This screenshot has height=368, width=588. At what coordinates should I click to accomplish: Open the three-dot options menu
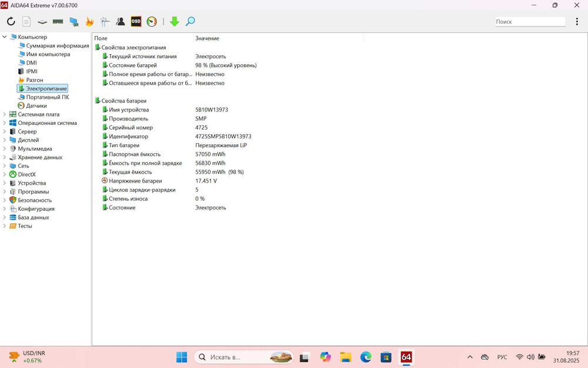pyautogui.click(x=577, y=21)
